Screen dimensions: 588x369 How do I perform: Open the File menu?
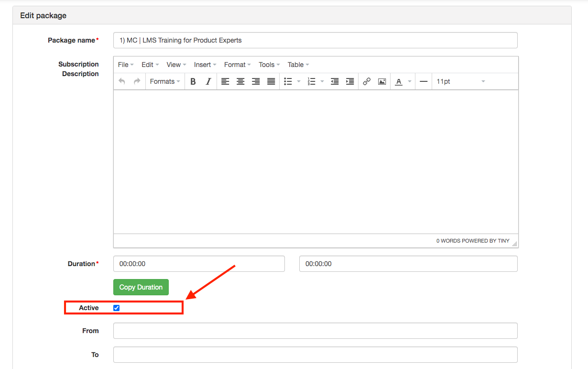pyautogui.click(x=126, y=65)
